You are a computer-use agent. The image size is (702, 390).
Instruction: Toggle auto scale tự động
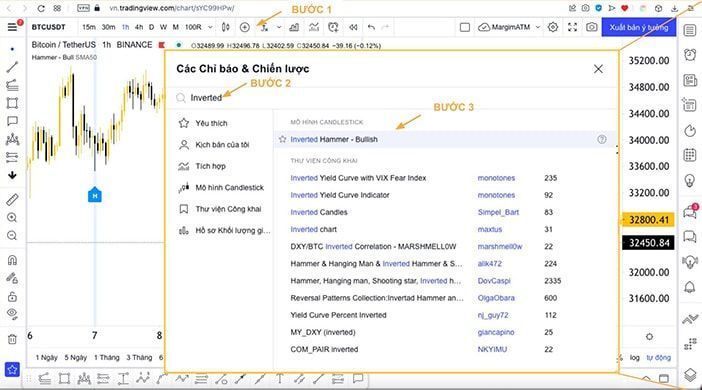coord(658,357)
